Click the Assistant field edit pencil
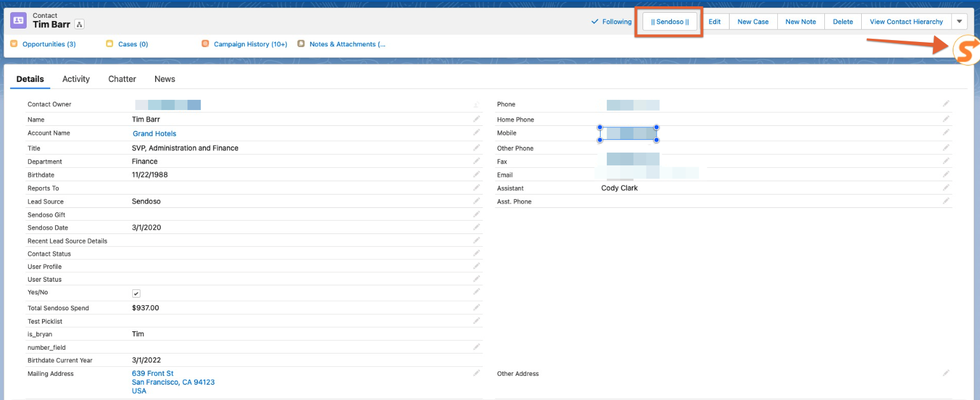The width and height of the screenshot is (980, 400). pyautogui.click(x=946, y=188)
